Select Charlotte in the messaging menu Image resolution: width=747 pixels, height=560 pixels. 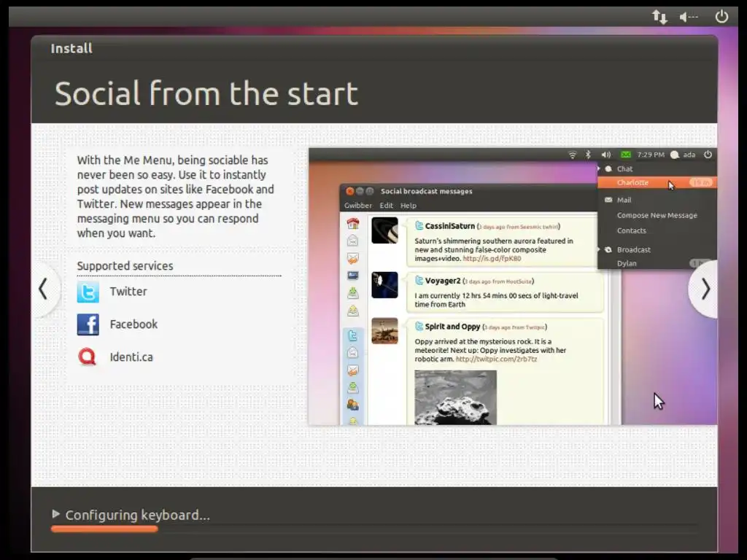click(x=657, y=183)
